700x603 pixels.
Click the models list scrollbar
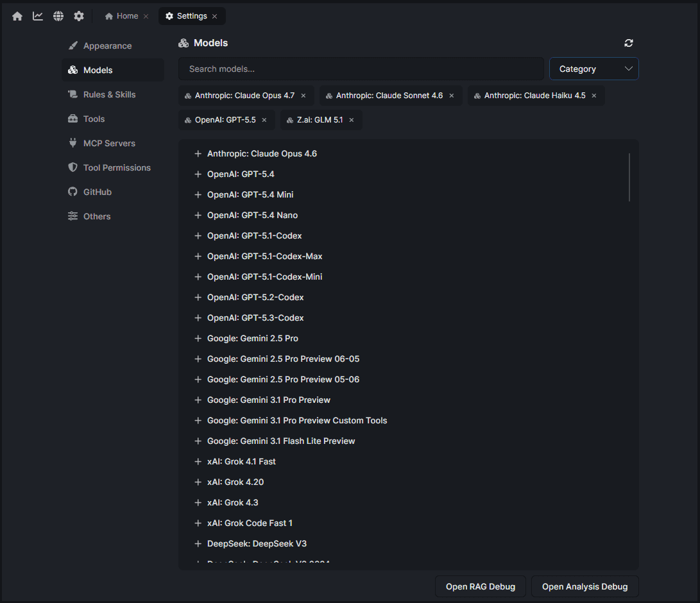(629, 177)
